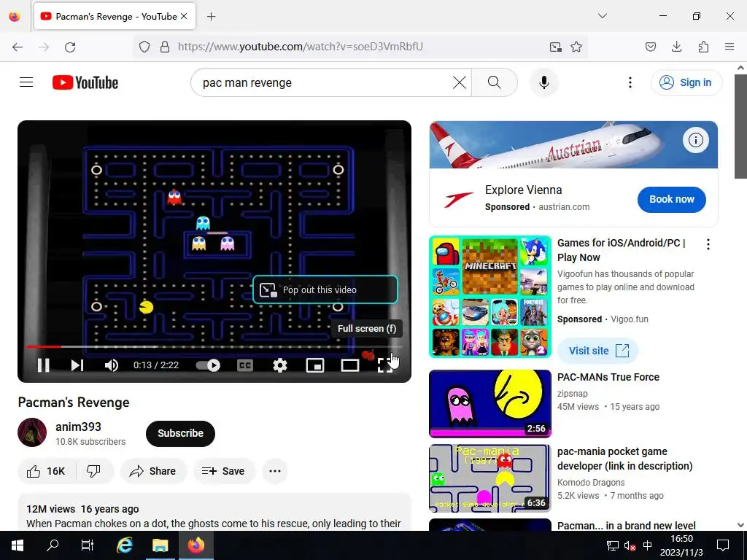This screenshot has width=747, height=560.
Task: Open YouTube settings three-dot menu
Action: 630,82
